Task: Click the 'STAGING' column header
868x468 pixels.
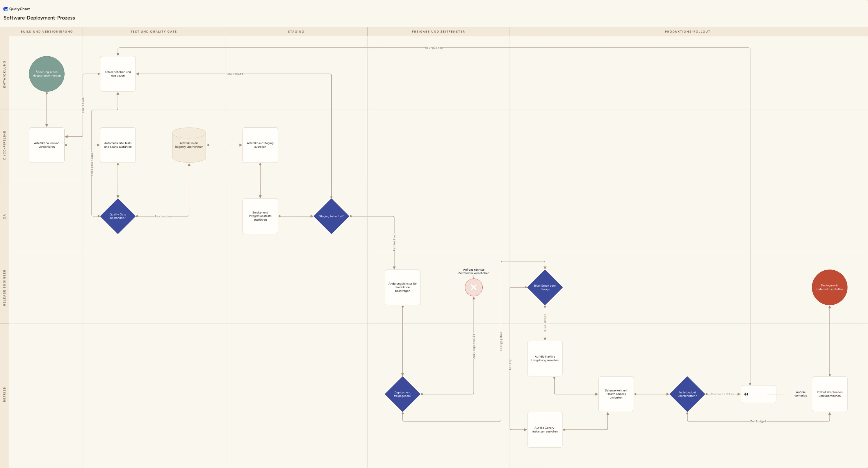Action: pyautogui.click(x=296, y=32)
